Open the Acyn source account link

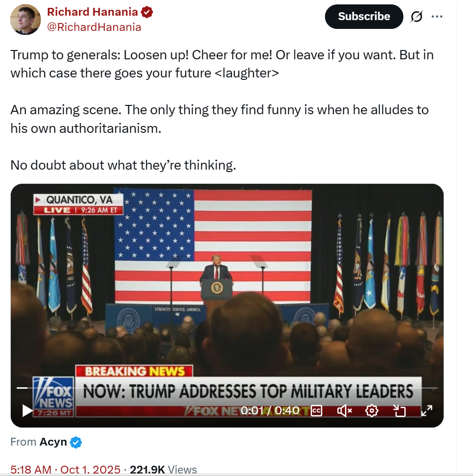coord(53,442)
